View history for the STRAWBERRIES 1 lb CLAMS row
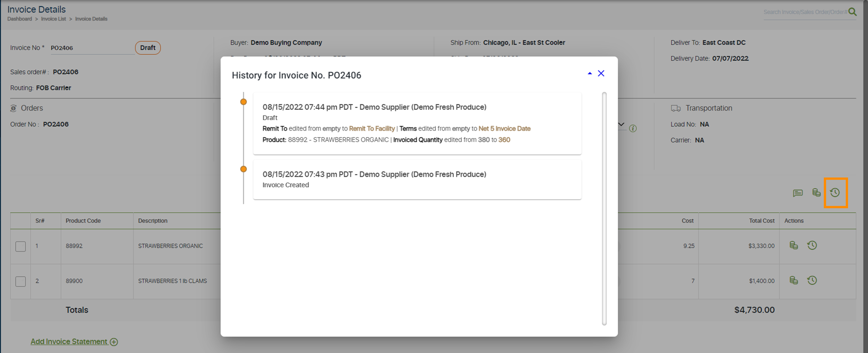This screenshot has height=353, width=868. tap(812, 280)
